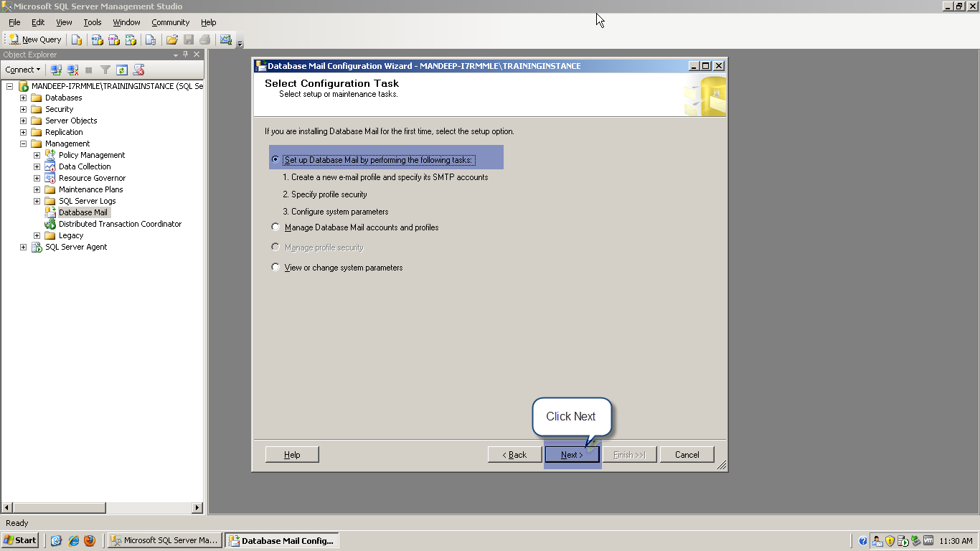Open Firefox from quick launch

(90, 541)
